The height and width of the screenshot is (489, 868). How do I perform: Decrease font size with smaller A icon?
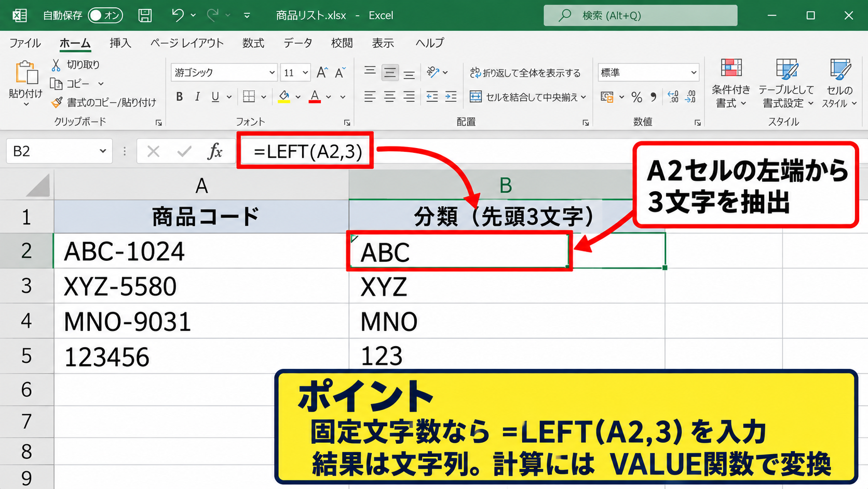tap(340, 73)
